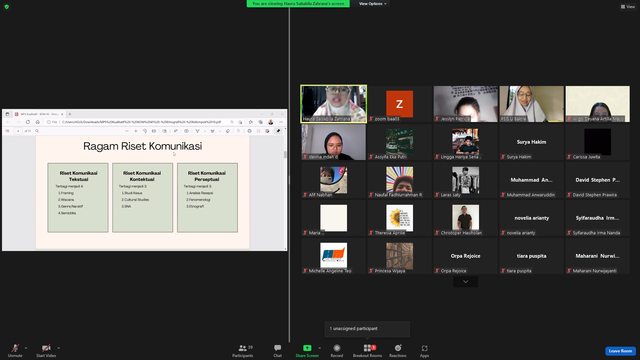Click the 'Ragam Riset Komunikasi' slide heading

click(x=142, y=146)
